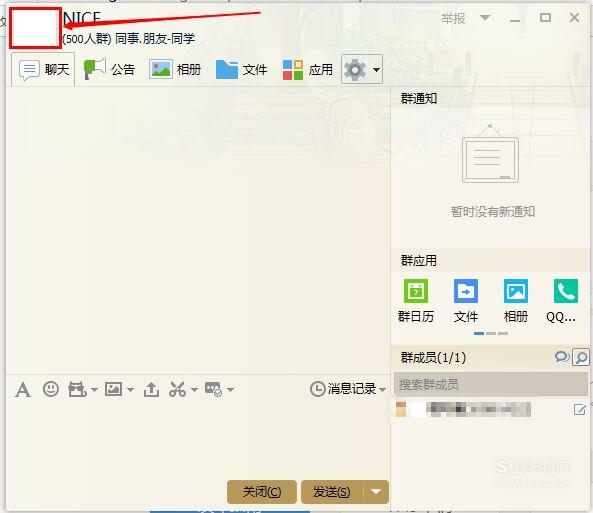Image resolution: width=593 pixels, height=513 pixels.
Task: Expand the arrow beside the bubble-check icon
Action: (x=230, y=389)
